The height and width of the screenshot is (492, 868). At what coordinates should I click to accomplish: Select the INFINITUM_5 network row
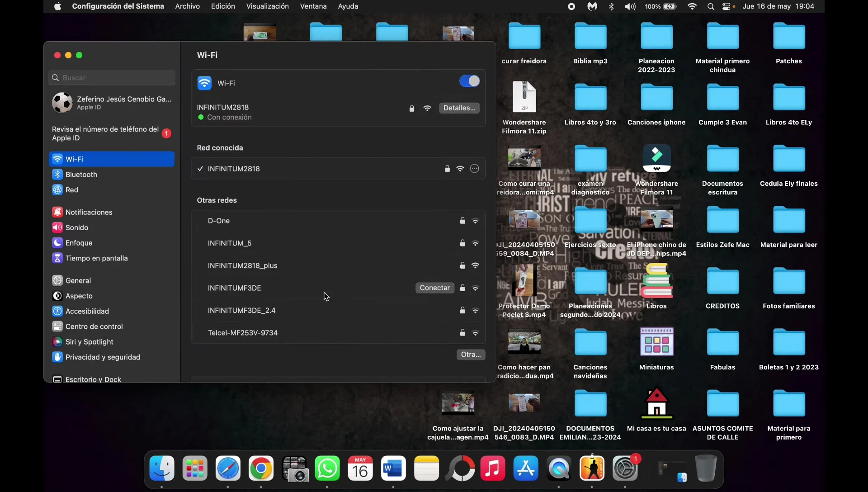click(338, 243)
